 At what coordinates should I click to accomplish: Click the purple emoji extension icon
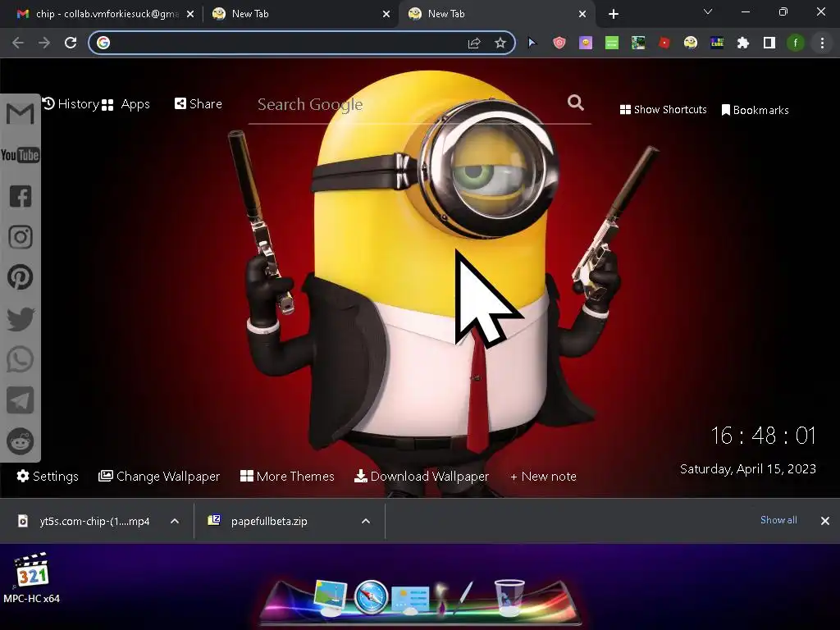coord(586,43)
